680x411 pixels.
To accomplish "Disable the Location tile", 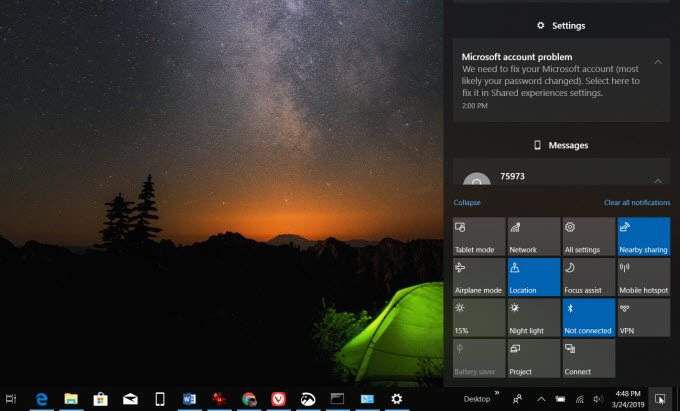I will tap(534, 277).
